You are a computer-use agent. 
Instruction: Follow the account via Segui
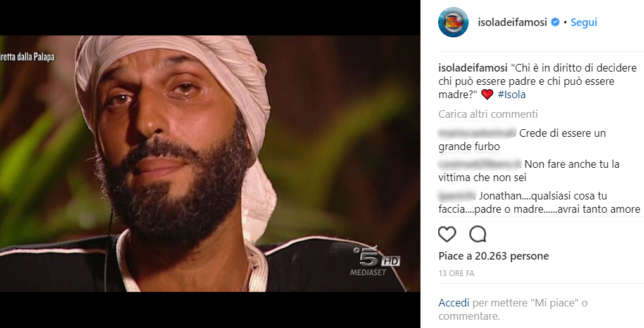(x=584, y=22)
